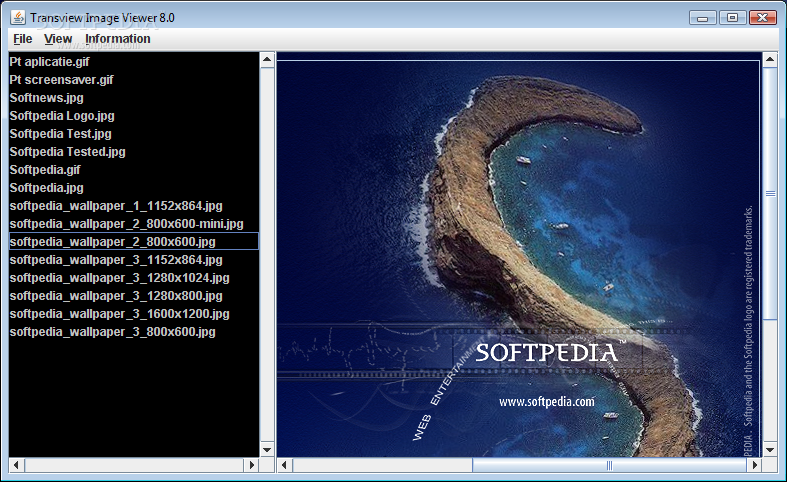787x482 pixels.
Task: Open Softpedia.jpg from the list
Action: pos(134,188)
